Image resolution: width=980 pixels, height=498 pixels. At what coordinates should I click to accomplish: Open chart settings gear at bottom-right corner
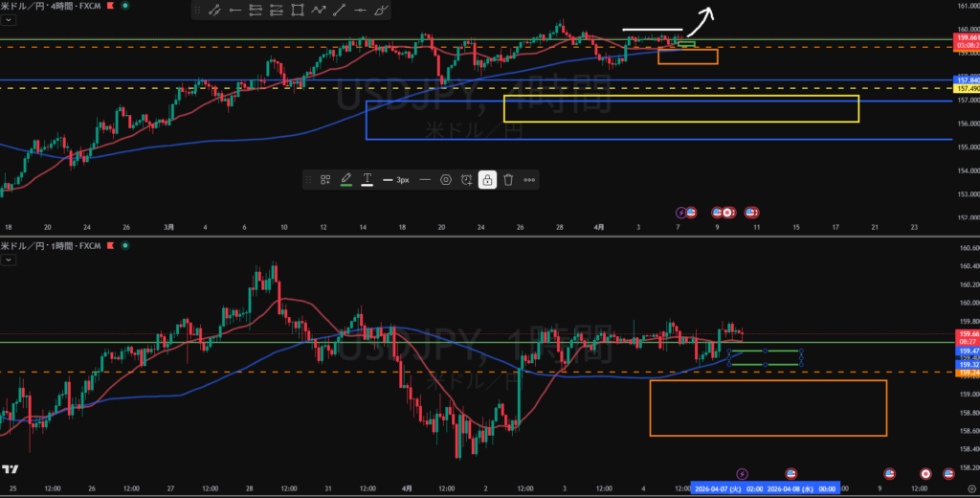(971, 487)
